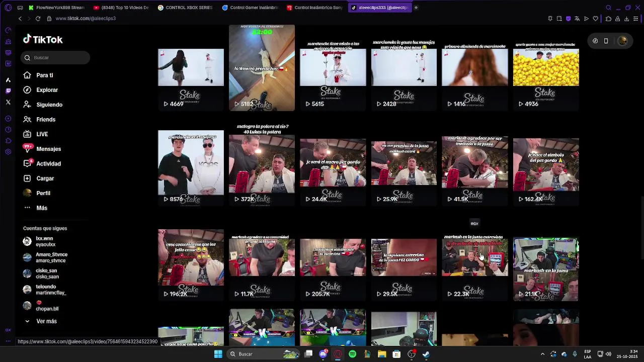644x362 pixels.
Task: Open video with 22.3K views
Action: coord(475,258)
